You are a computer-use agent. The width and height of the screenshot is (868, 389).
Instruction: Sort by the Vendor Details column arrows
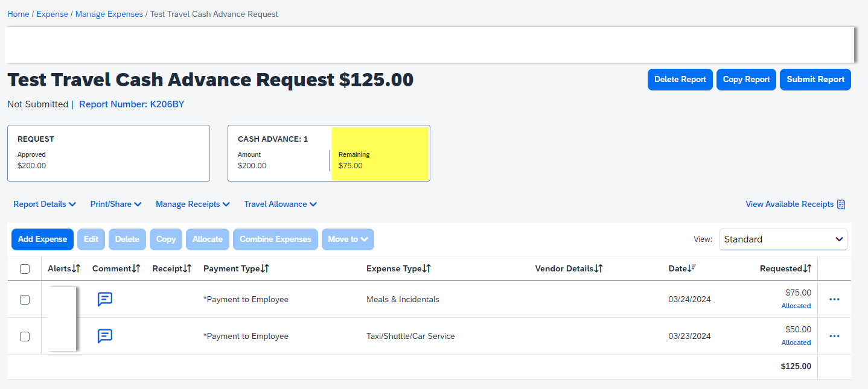point(598,268)
